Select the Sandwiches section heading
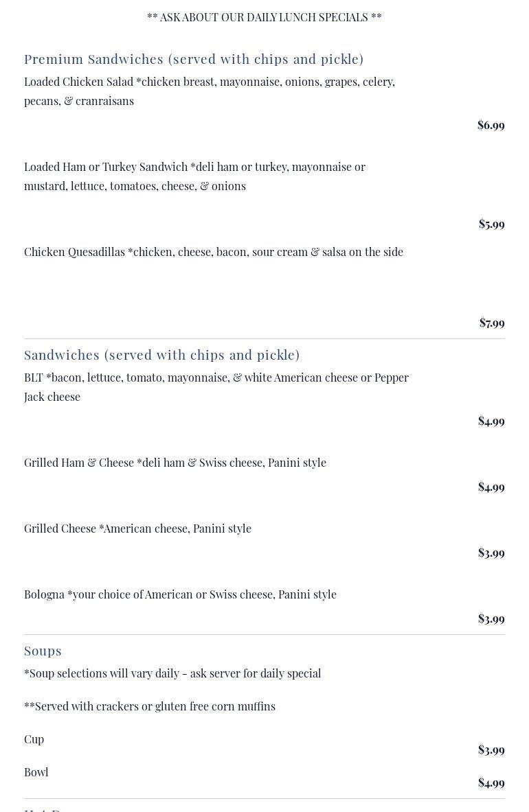Screen dimensions: 529x812 tap(161, 355)
